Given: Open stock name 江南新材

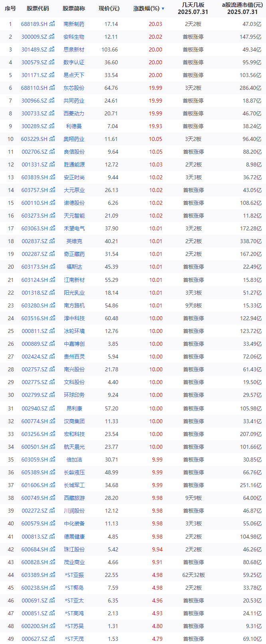Looking at the screenshot, I should coord(74,280).
